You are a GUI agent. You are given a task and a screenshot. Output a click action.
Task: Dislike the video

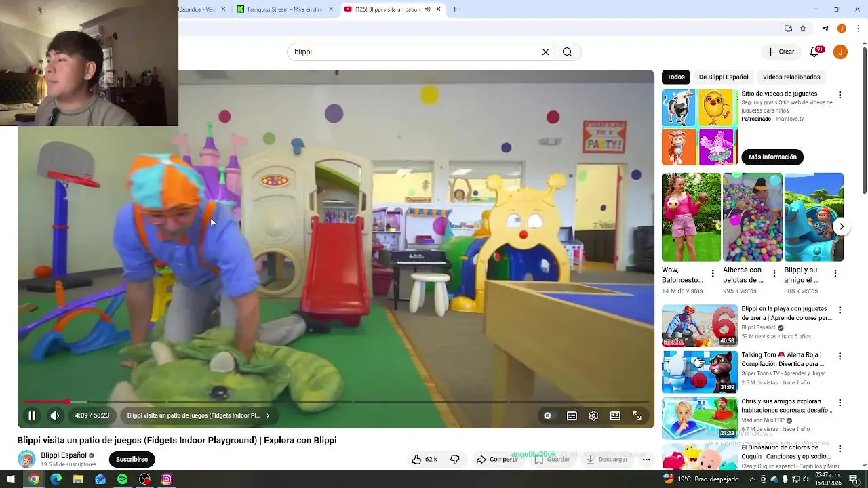tap(455, 459)
